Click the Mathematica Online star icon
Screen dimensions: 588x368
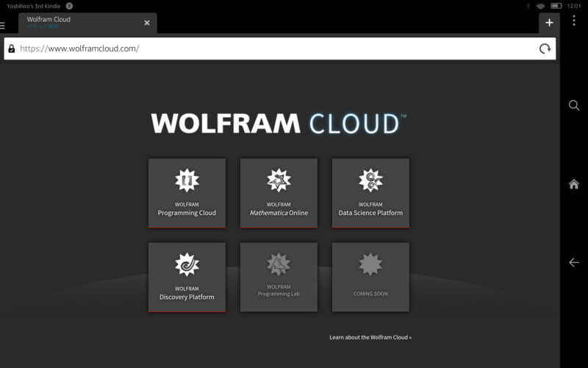[279, 180]
